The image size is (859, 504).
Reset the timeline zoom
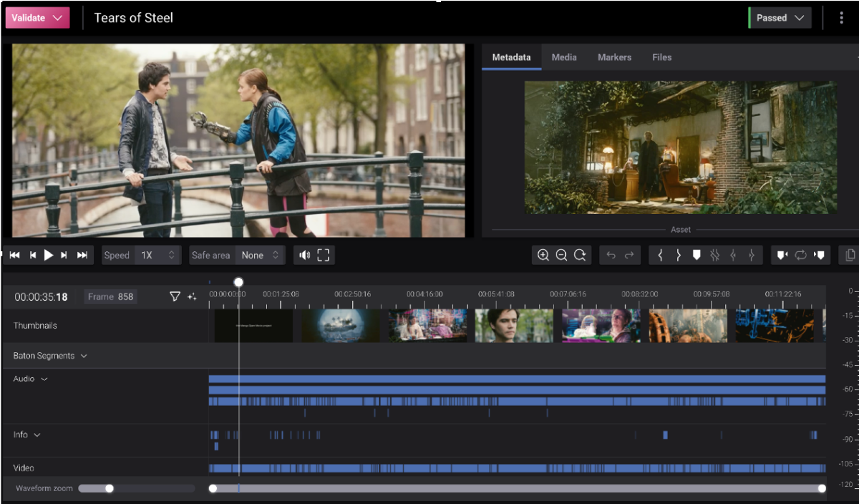581,256
